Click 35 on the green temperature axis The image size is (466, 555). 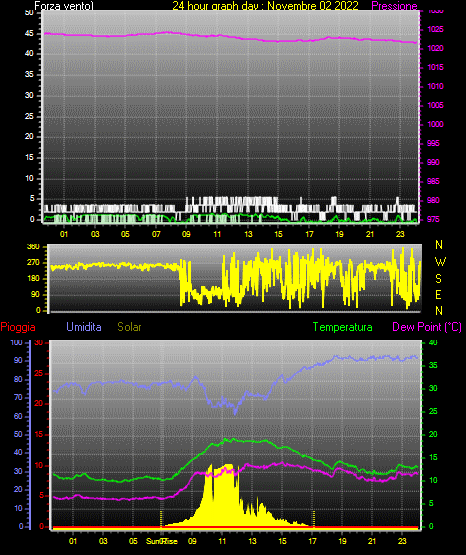click(x=433, y=365)
